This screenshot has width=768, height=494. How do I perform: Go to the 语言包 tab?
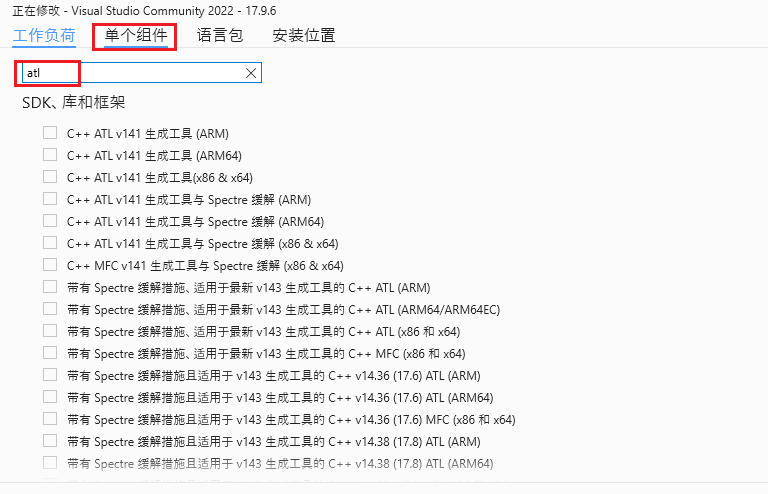[220, 35]
